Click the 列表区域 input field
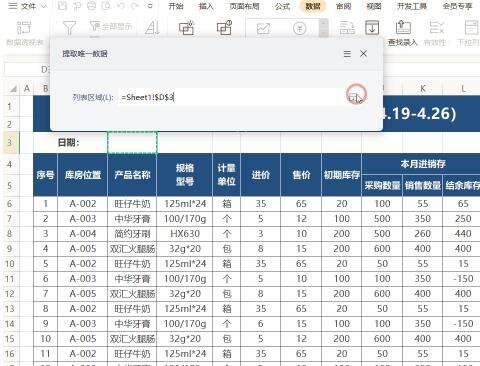480x366 pixels. 231,97
